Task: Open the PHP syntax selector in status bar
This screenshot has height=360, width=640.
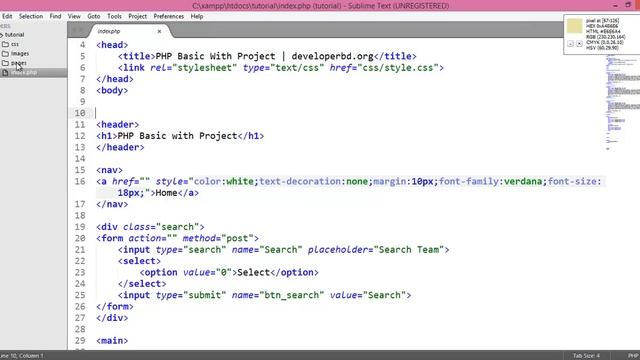Action: coord(633,356)
